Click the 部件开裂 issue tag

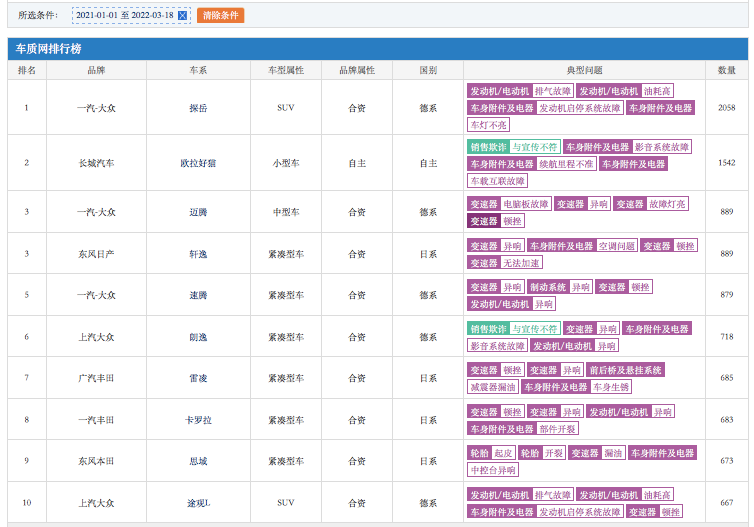point(558,429)
